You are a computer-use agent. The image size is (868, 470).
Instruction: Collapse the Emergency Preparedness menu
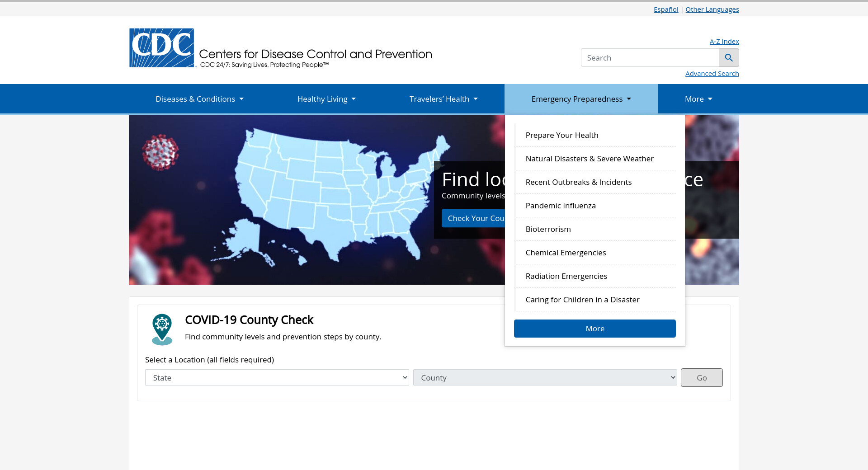(x=581, y=99)
